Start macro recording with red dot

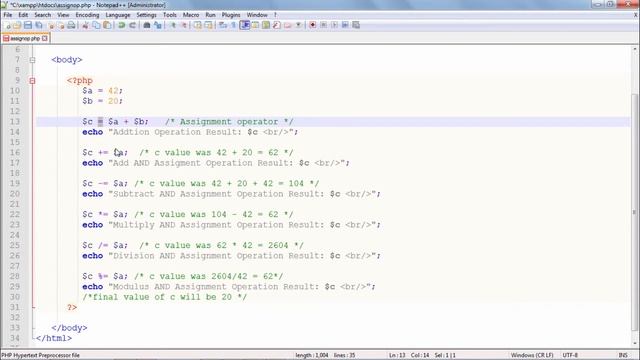(313, 25)
